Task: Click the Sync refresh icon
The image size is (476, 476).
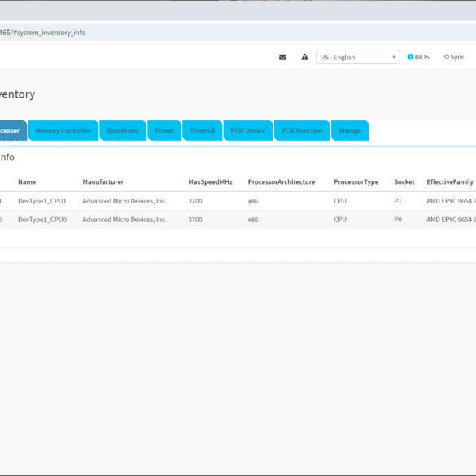Action: click(x=446, y=57)
